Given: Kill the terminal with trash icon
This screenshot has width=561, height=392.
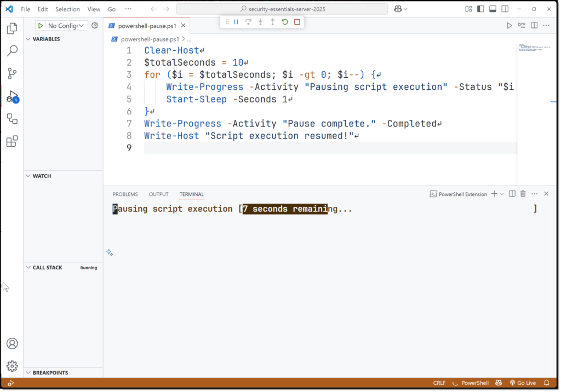Looking at the screenshot, I should pyautogui.click(x=523, y=194).
